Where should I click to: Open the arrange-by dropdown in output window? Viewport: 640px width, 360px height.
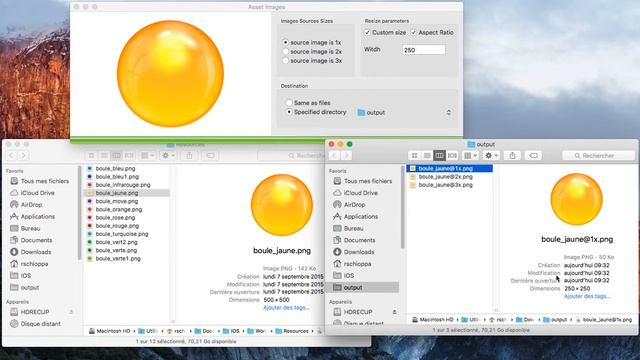click(x=470, y=156)
